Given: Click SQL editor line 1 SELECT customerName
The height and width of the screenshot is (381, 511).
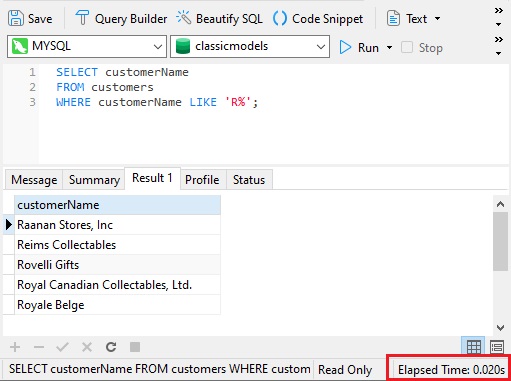Looking at the screenshot, I should pyautogui.click(x=122, y=72).
